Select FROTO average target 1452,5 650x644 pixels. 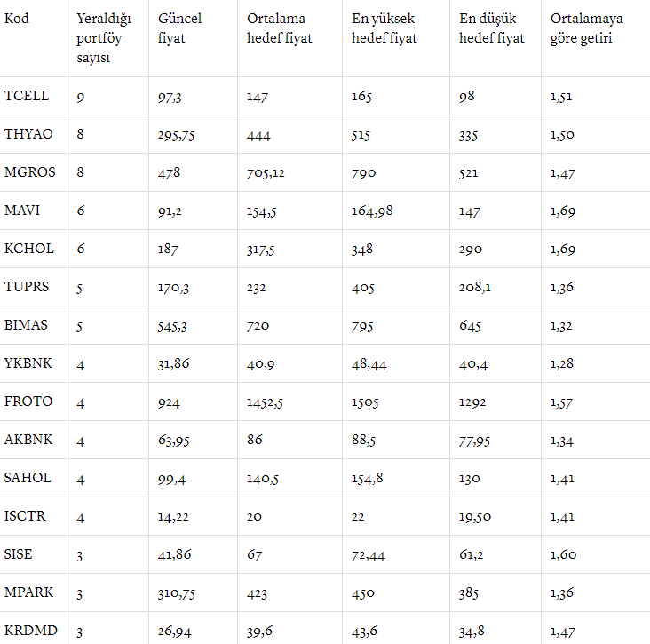point(265,402)
